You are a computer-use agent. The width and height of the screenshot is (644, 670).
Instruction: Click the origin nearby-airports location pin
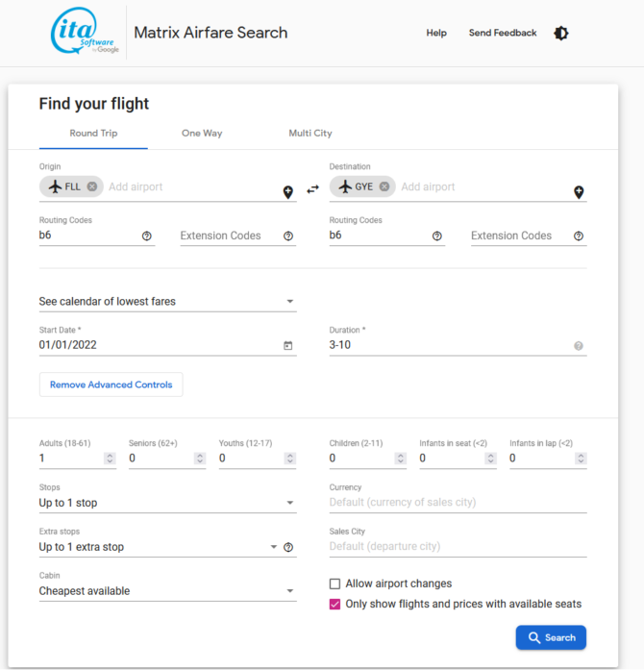(288, 192)
